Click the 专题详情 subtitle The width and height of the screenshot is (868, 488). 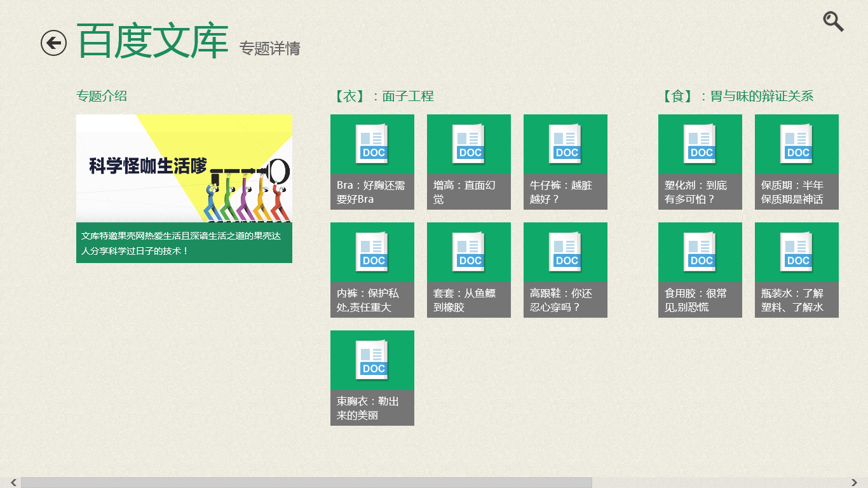(269, 48)
